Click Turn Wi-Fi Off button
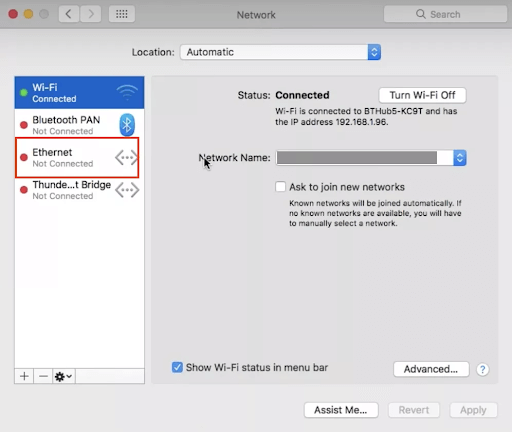 pos(422,95)
